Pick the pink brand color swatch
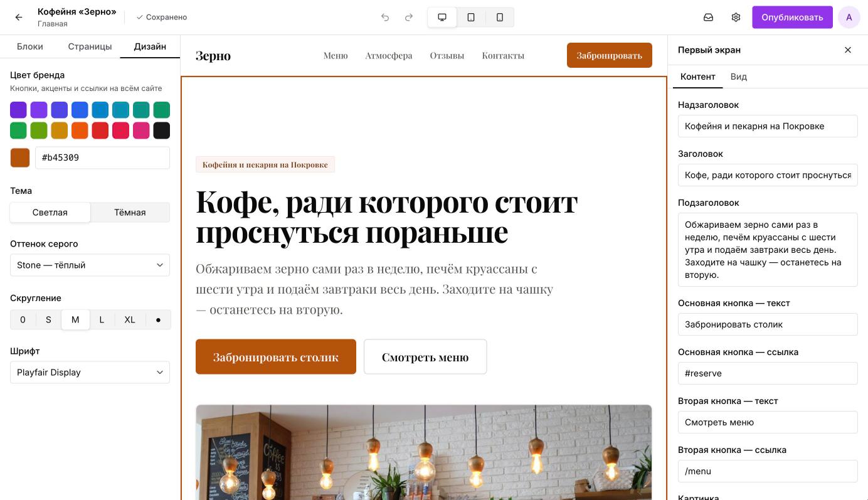This screenshot has width=868, height=500. click(x=141, y=130)
